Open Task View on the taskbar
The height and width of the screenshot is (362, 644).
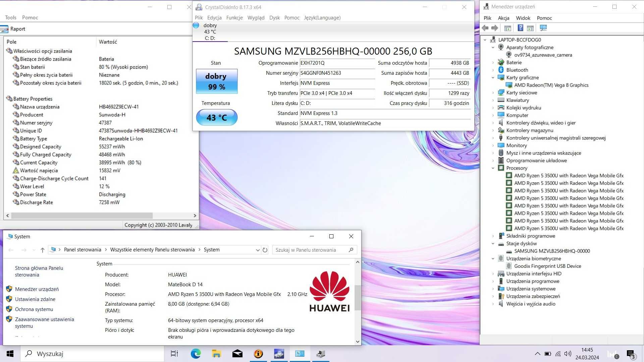174,354
